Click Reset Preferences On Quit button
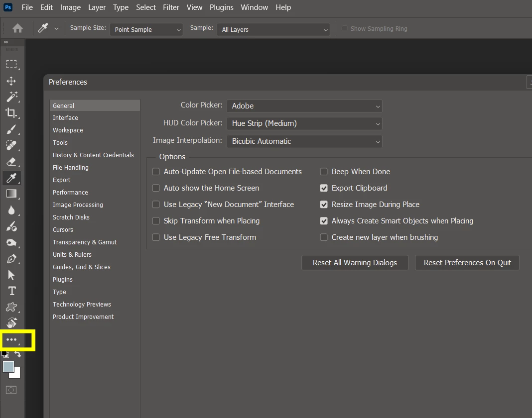532x418 pixels. (467, 263)
